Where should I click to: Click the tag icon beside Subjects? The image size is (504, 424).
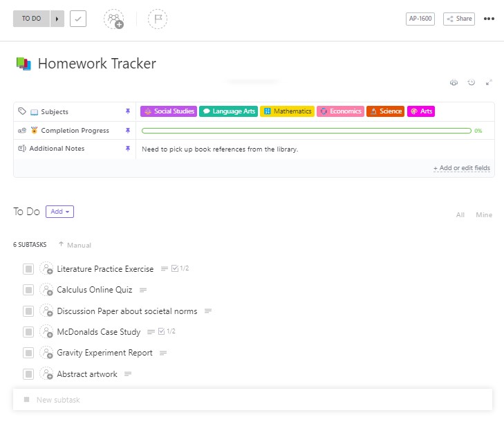point(22,111)
